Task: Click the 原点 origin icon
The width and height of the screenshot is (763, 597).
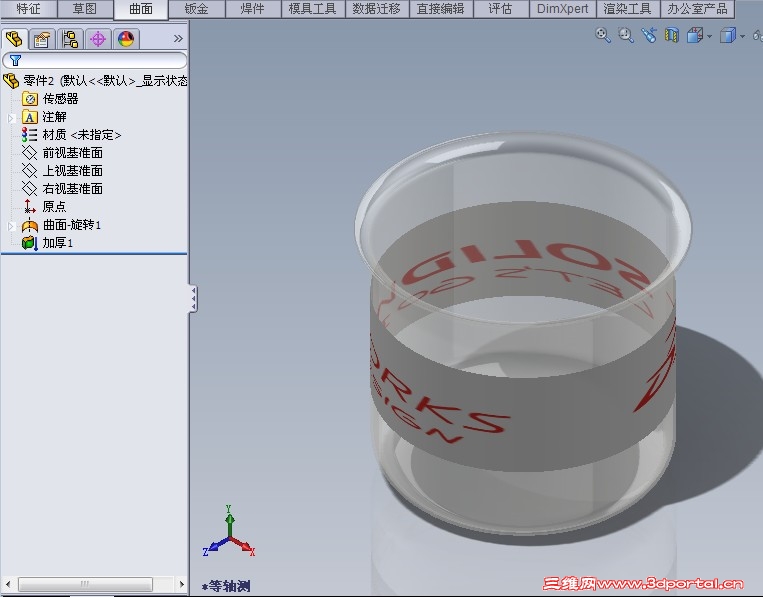Action: pyautogui.click(x=30, y=206)
